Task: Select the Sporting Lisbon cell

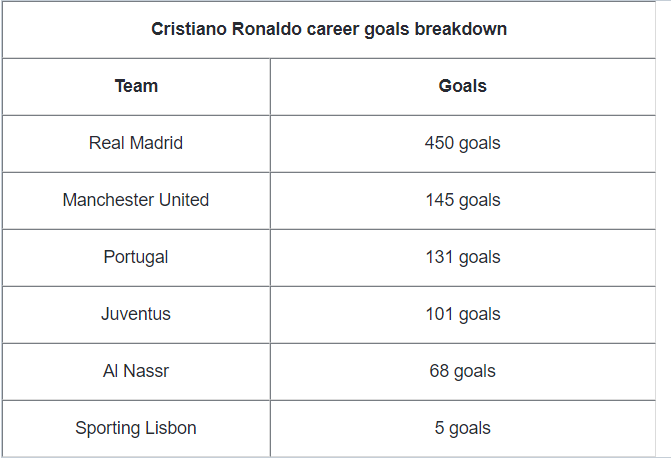Action: 136,429
